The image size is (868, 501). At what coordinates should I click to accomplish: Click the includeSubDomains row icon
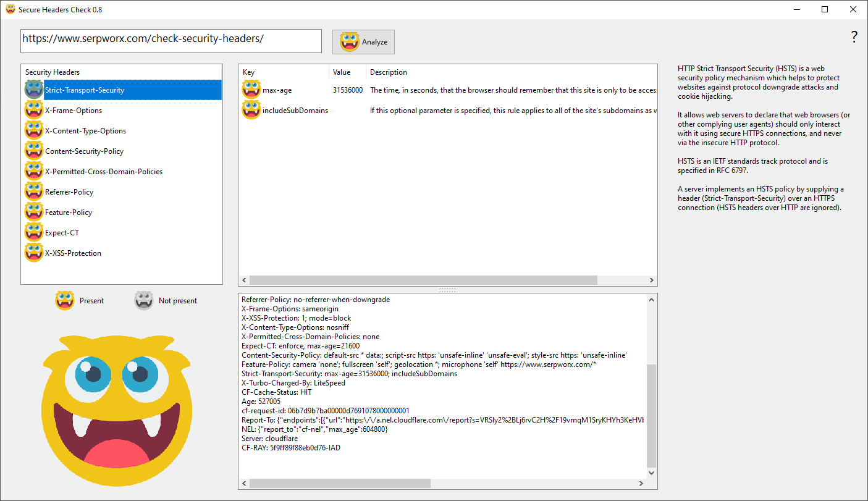[251, 111]
